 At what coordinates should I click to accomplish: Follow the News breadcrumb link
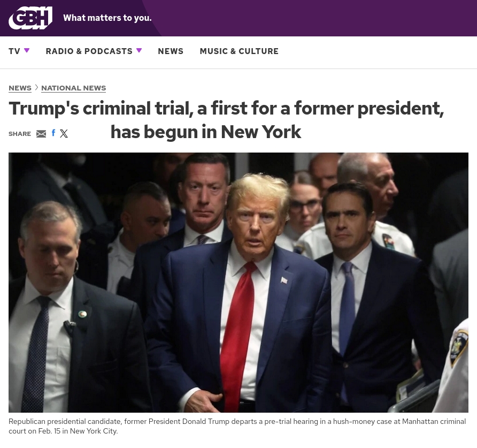[x=20, y=88]
